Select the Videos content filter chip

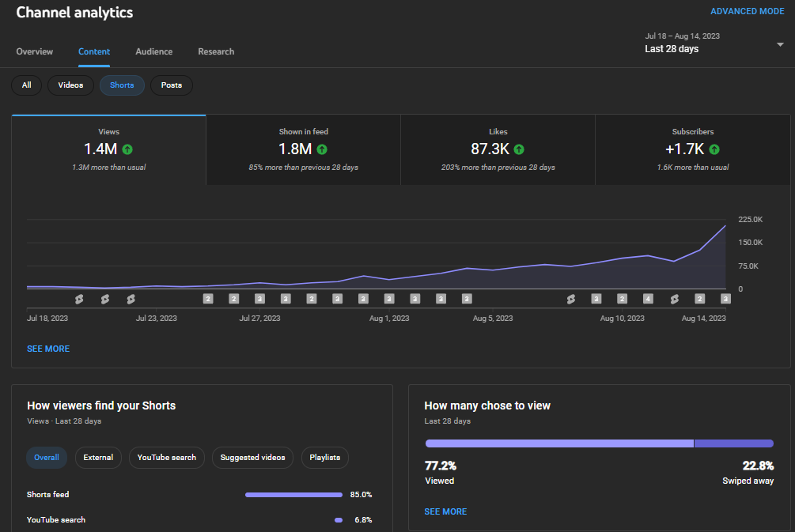click(70, 85)
